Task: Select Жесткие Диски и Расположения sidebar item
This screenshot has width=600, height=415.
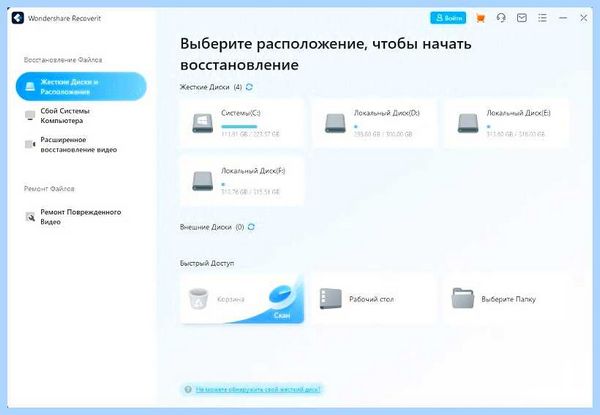Action: click(x=81, y=86)
